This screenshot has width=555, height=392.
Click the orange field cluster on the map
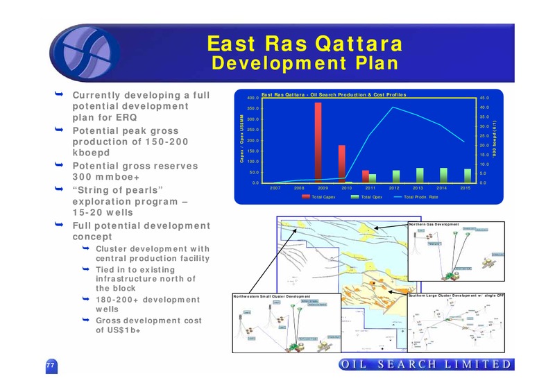tap(372, 291)
